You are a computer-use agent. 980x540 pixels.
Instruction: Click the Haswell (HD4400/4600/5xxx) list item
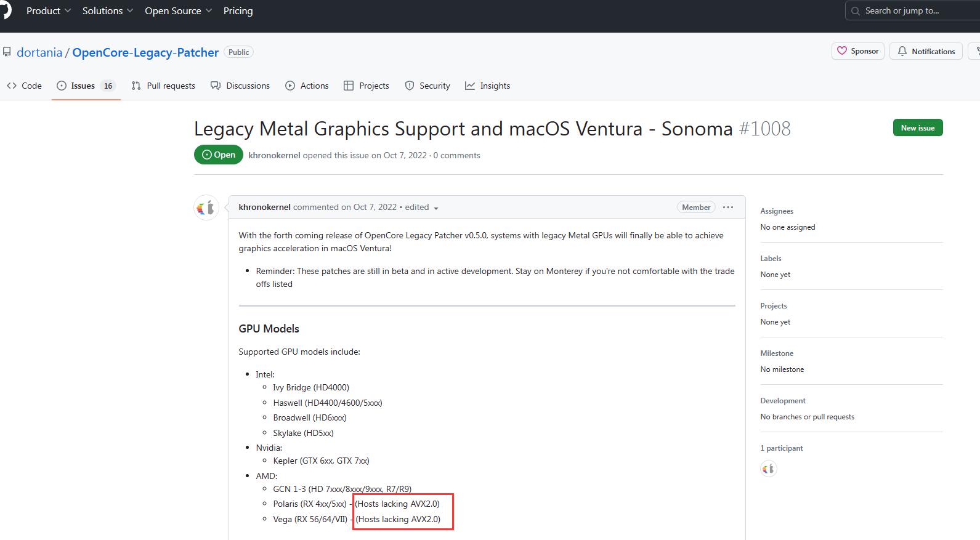click(328, 403)
